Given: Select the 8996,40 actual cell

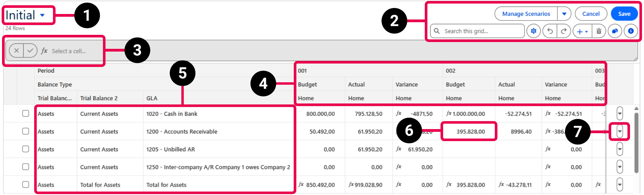Looking at the screenshot, I should pos(519,131).
